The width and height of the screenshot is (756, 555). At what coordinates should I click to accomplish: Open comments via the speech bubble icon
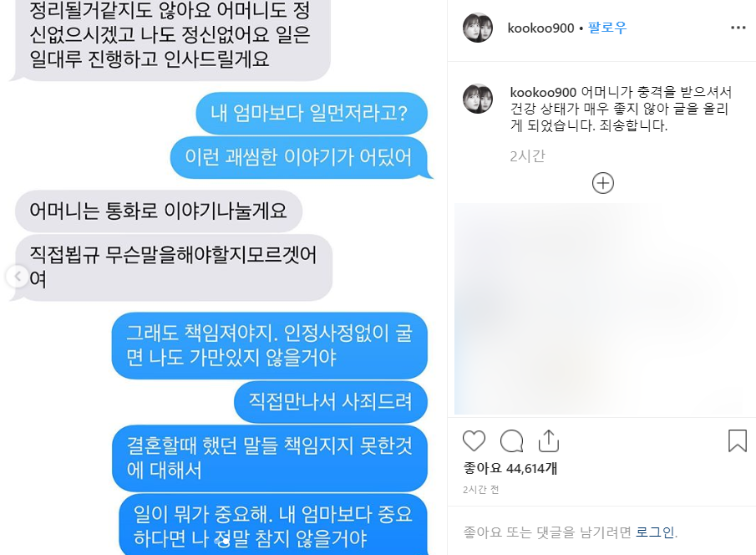[x=511, y=440]
